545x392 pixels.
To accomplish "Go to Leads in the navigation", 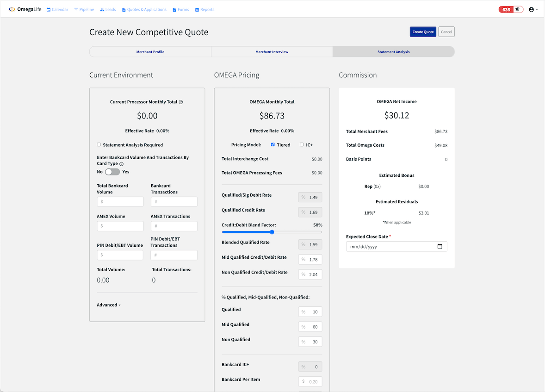I will tap(108, 9).
